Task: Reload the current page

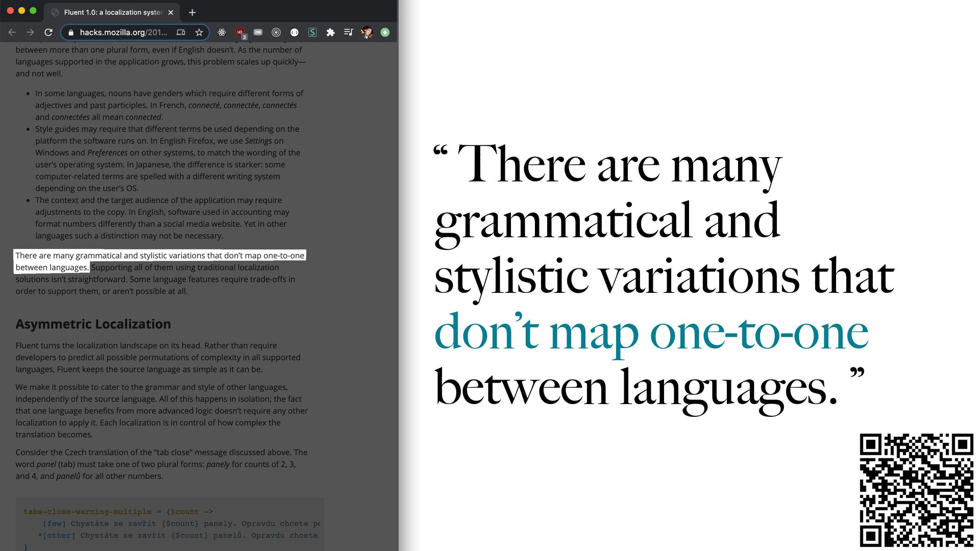Action: click(48, 32)
